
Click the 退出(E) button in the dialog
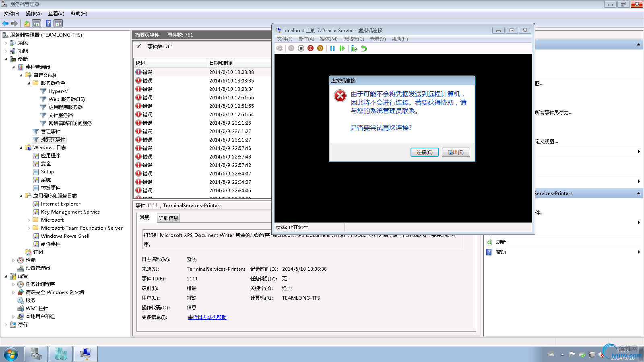456,152
